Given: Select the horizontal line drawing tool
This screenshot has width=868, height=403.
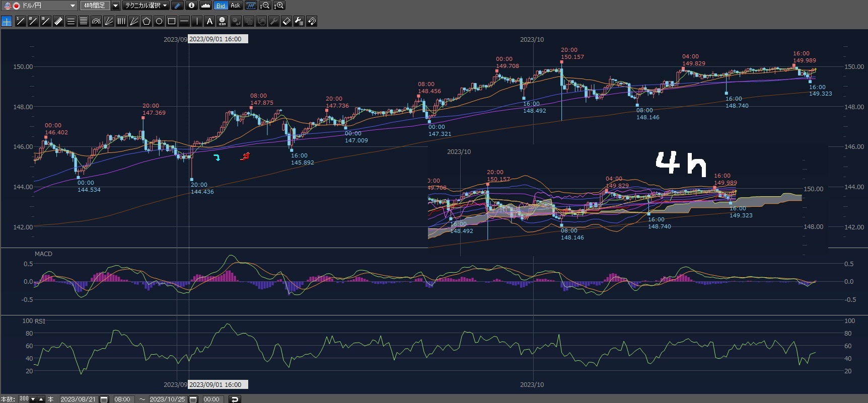Looking at the screenshot, I should pyautogui.click(x=184, y=21).
